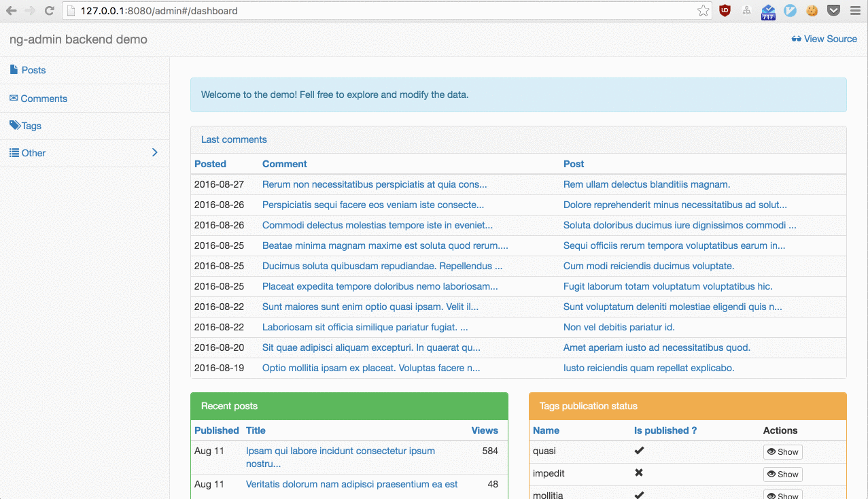Screen dimensions: 868x499
Task: Open post 'Rem ullam delectus blanditiis magnam'
Action: pos(646,184)
